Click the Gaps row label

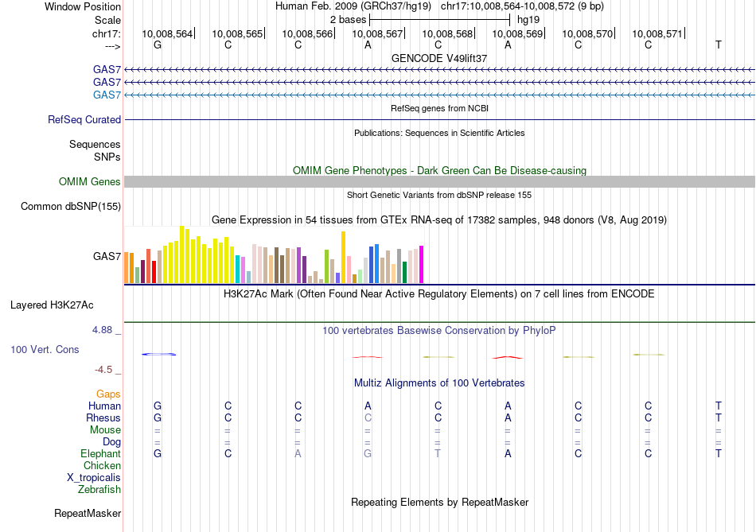tap(108, 394)
